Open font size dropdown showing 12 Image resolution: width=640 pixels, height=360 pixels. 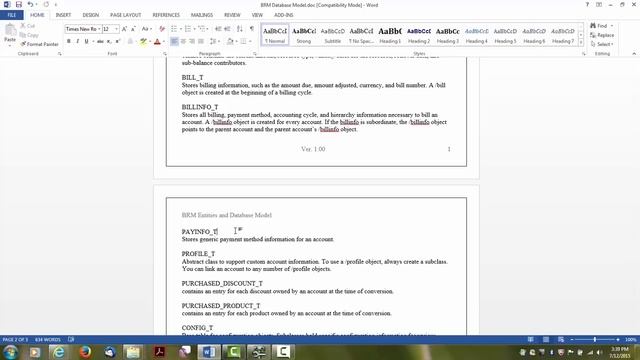[x=116, y=29]
